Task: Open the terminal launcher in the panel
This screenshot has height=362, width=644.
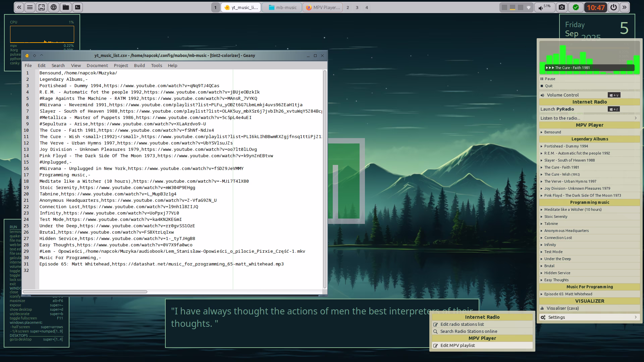Action: click(x=77, y=7)
